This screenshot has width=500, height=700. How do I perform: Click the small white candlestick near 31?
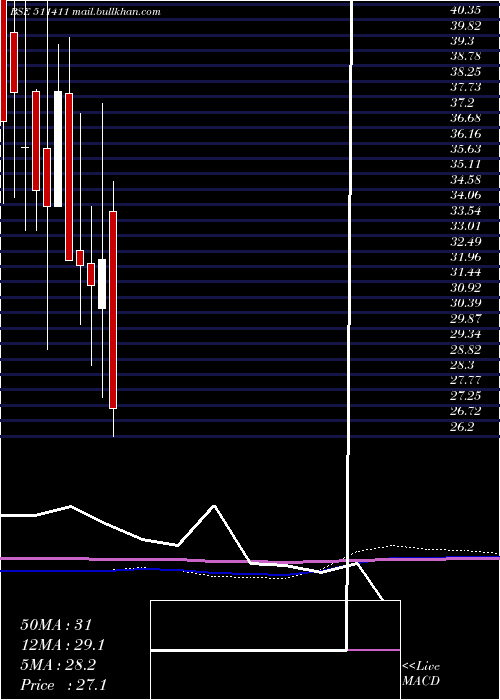coord(102,283)
